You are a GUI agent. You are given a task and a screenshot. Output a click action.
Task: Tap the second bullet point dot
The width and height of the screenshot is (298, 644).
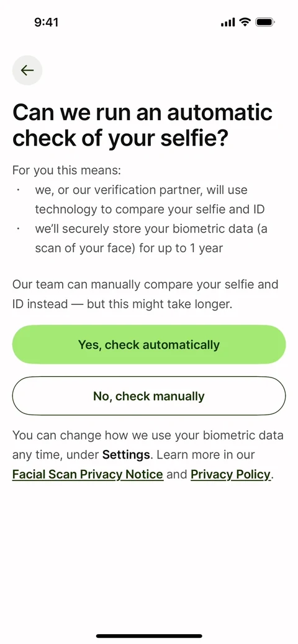[18, 229]
